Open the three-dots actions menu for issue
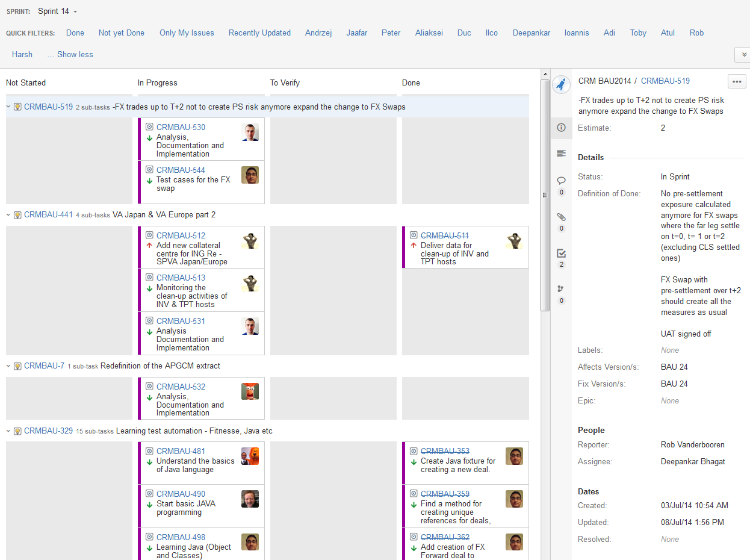 [736, 81]
